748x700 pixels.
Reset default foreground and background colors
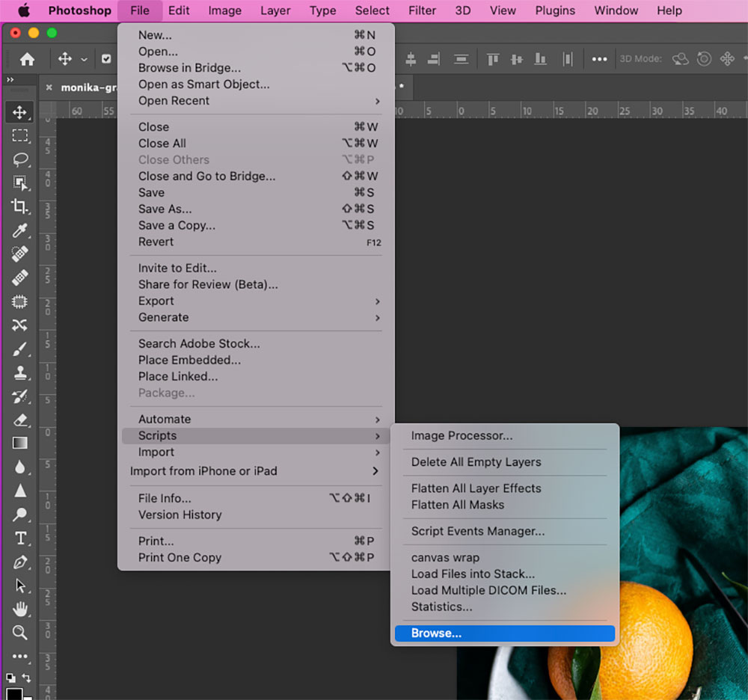click(10, 678)
